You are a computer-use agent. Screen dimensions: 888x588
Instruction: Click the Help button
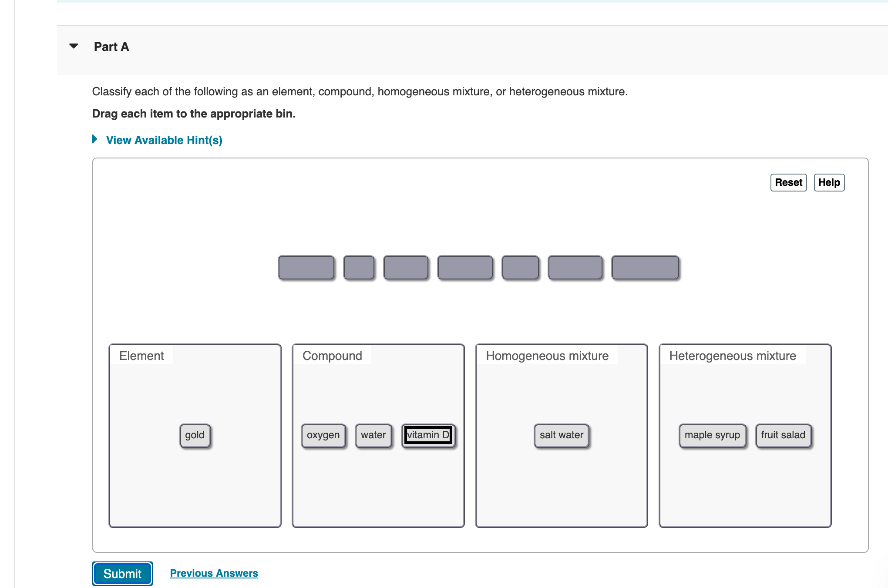[x=829, y=182]
